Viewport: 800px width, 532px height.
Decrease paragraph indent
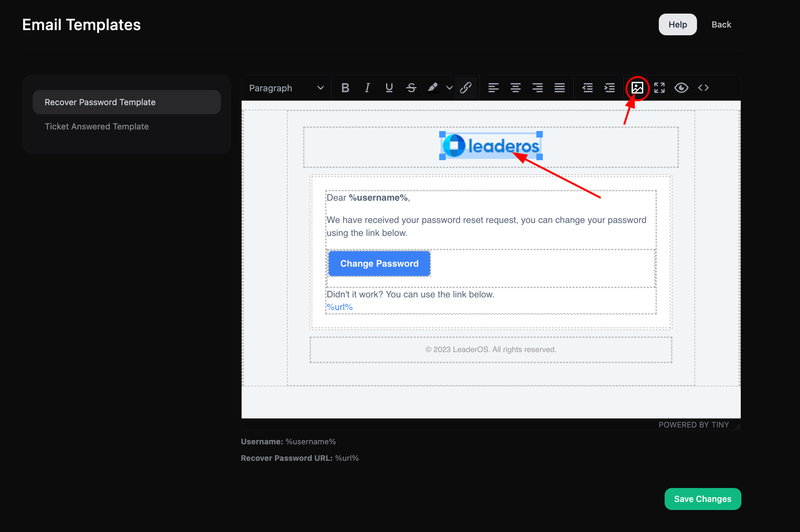(588, 88)
